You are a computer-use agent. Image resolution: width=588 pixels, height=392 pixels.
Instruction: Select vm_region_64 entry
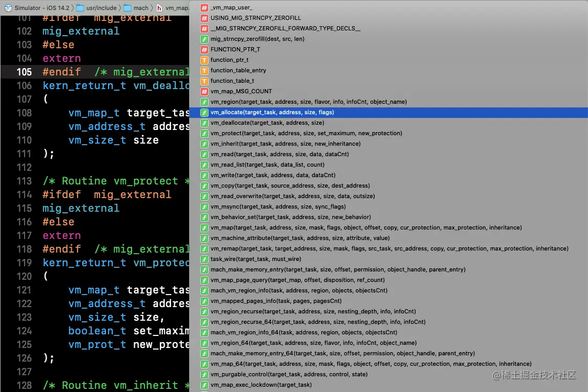[x=313, y=343]
